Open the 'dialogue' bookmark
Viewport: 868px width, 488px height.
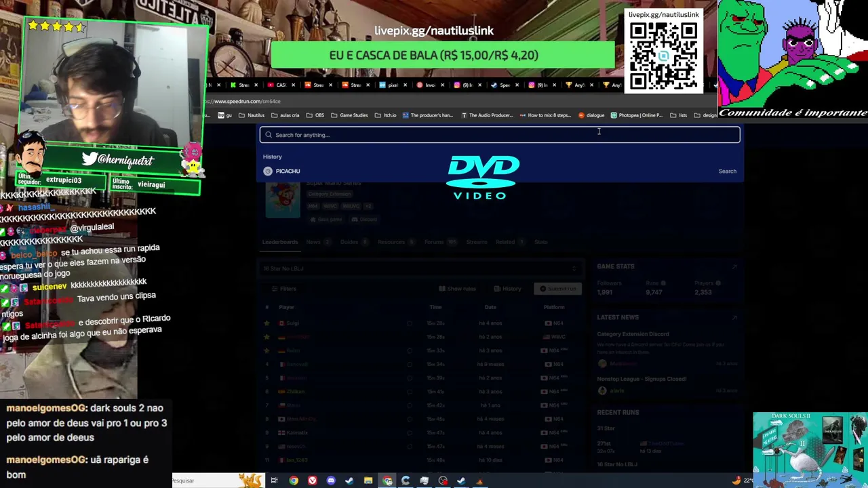pyautogui.click(x=591, y=115)
